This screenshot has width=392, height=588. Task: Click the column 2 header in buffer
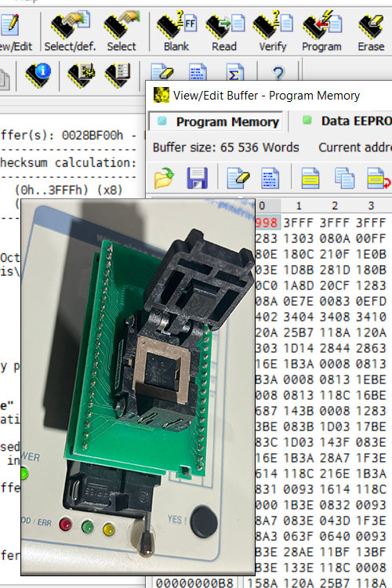(335, 205)
